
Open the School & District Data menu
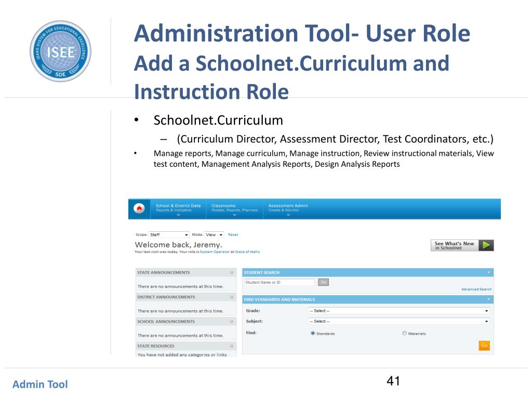tap(178, 209)
